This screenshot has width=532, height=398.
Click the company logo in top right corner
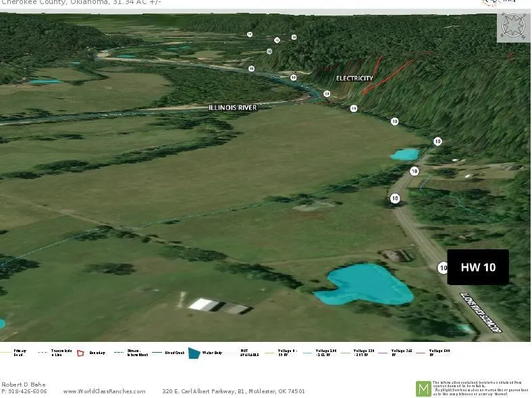tap(498, 3)
